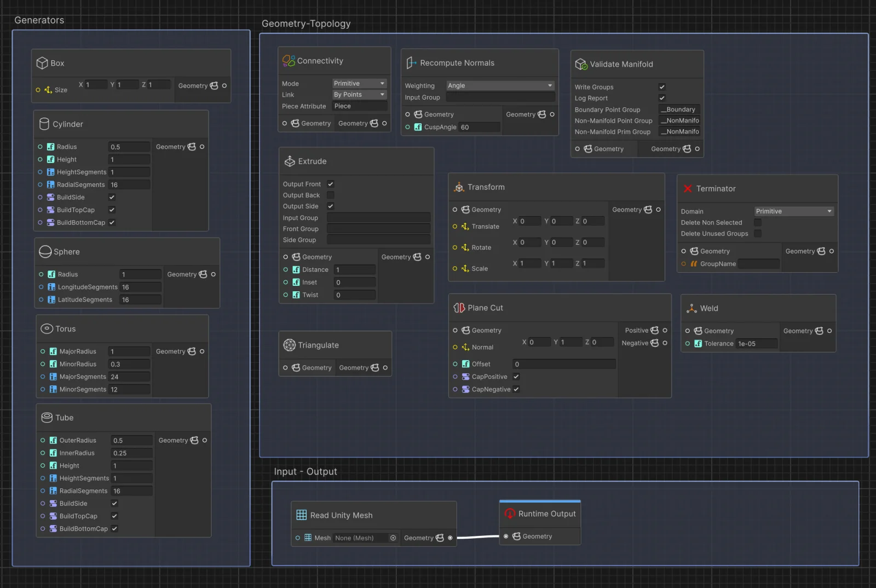Click the Generators group title
876x588 pixels.
(39, 20)
